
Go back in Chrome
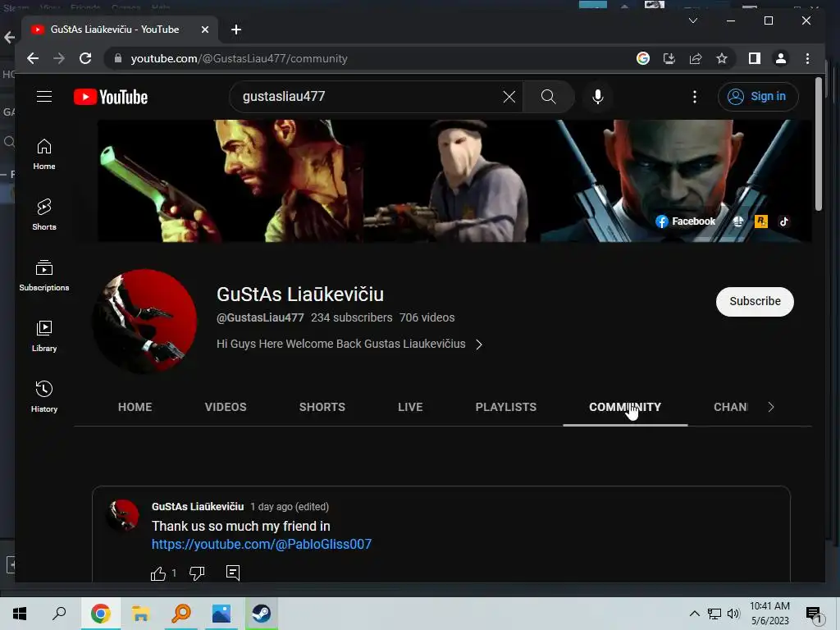(x=33, y=58)
